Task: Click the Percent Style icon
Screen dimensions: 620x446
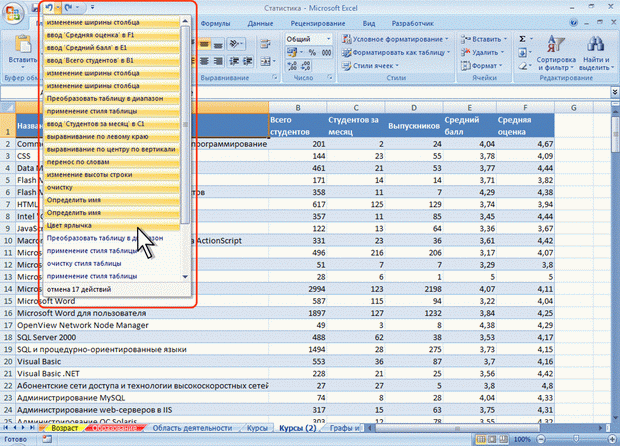Action: [x=312, y=52]
